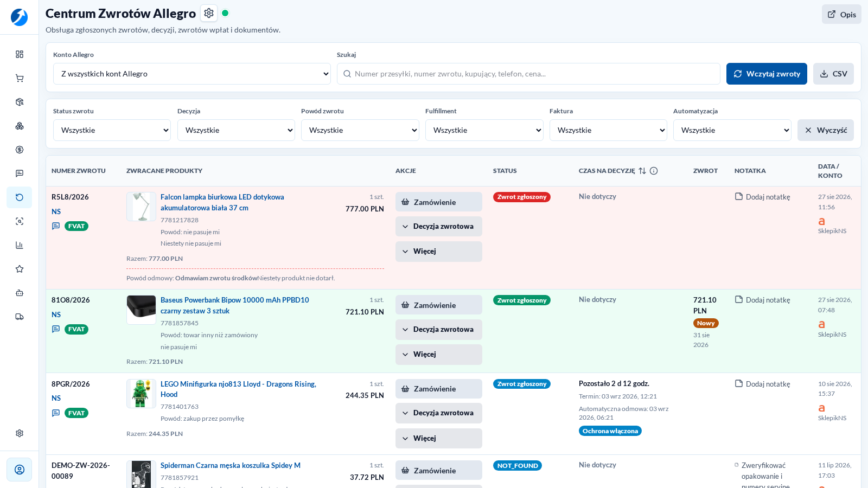Open the Fulfillment filter dropdown
The width and height of the screenshot is (868, 488).
click(484, 130)
